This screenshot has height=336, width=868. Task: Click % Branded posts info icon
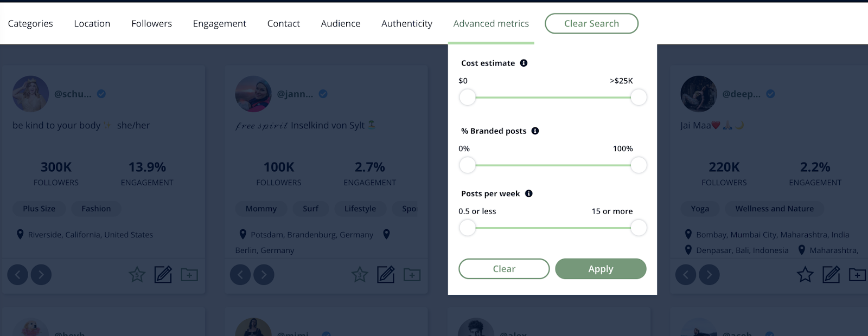(535, 131)
